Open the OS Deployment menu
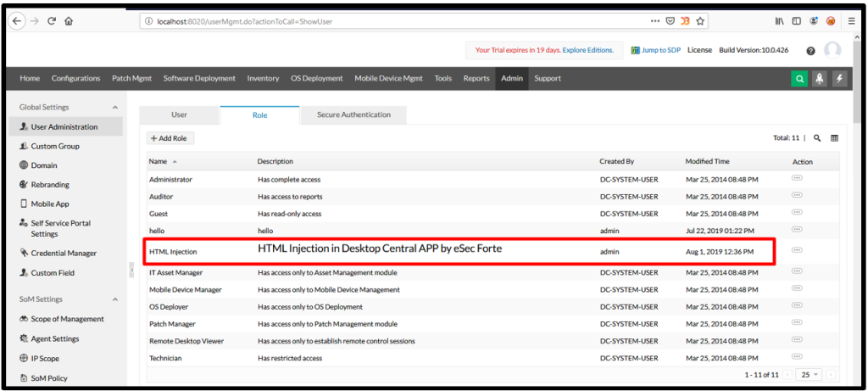 coord(317,79)
